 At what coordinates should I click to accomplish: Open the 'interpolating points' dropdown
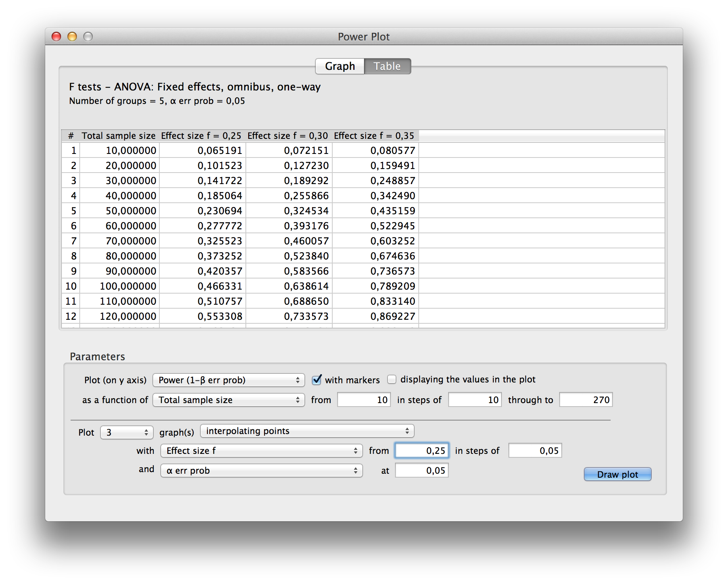307,431
